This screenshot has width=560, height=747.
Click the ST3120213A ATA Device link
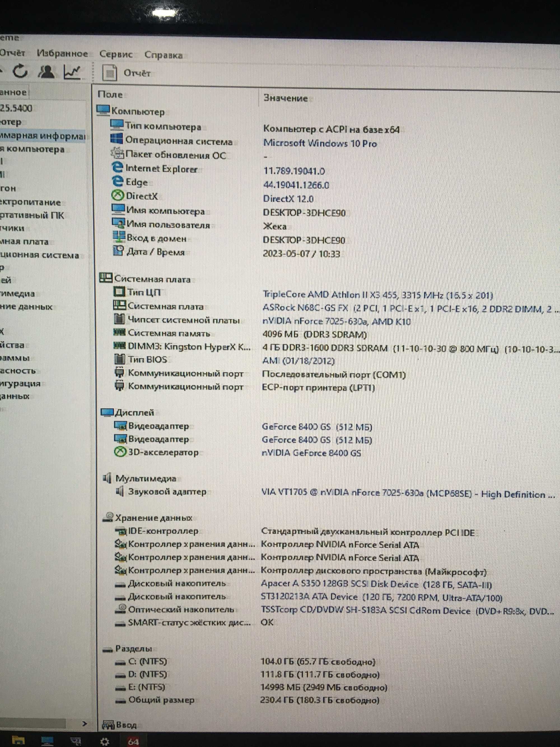[381, 597]
